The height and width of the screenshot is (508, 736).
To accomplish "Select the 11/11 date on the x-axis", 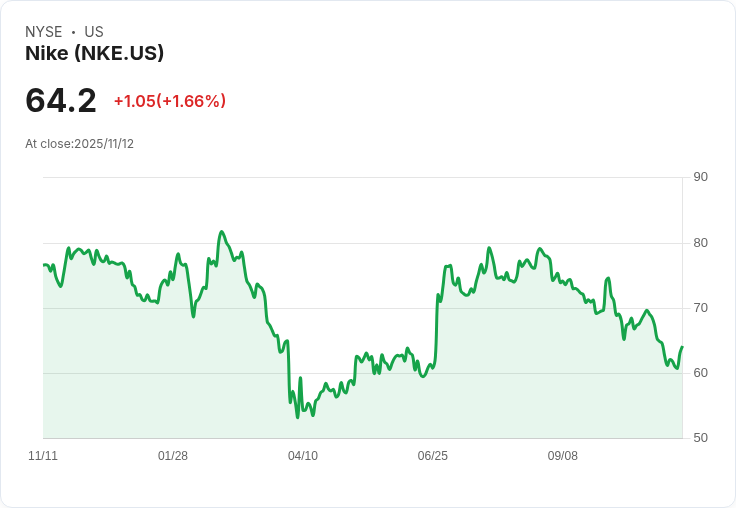I will click(43, 456).
